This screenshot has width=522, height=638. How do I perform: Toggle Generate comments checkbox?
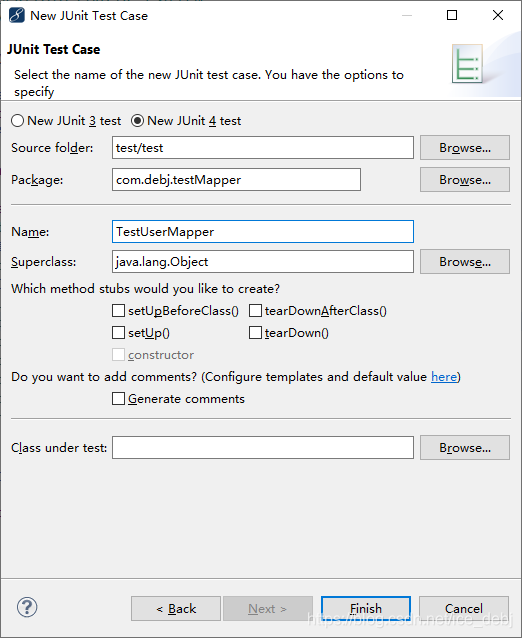pos(118,399)
